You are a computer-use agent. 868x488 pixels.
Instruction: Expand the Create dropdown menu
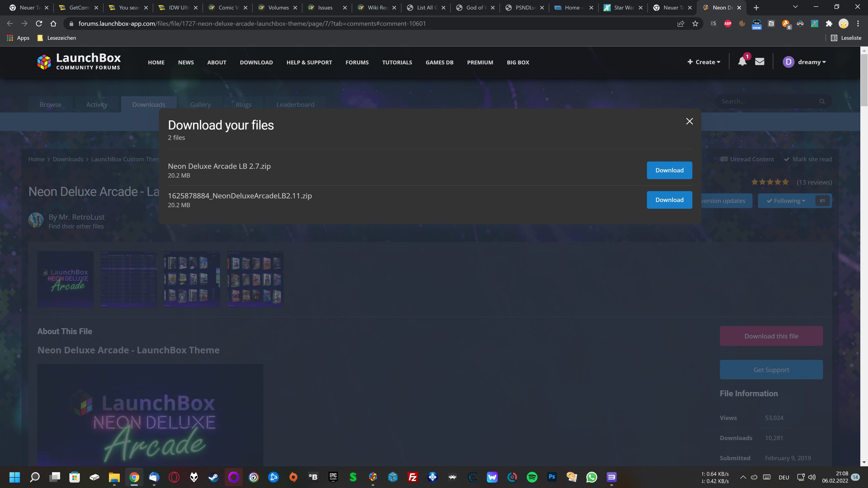tap(704, 62)
